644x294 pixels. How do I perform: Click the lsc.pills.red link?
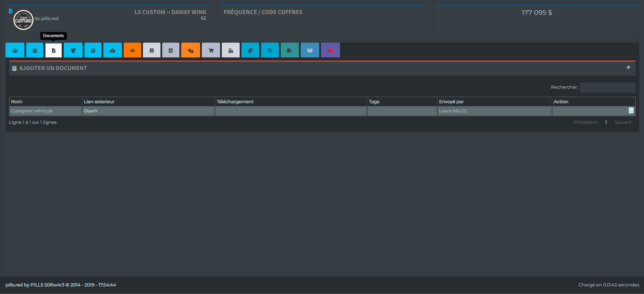pos(46,19)
